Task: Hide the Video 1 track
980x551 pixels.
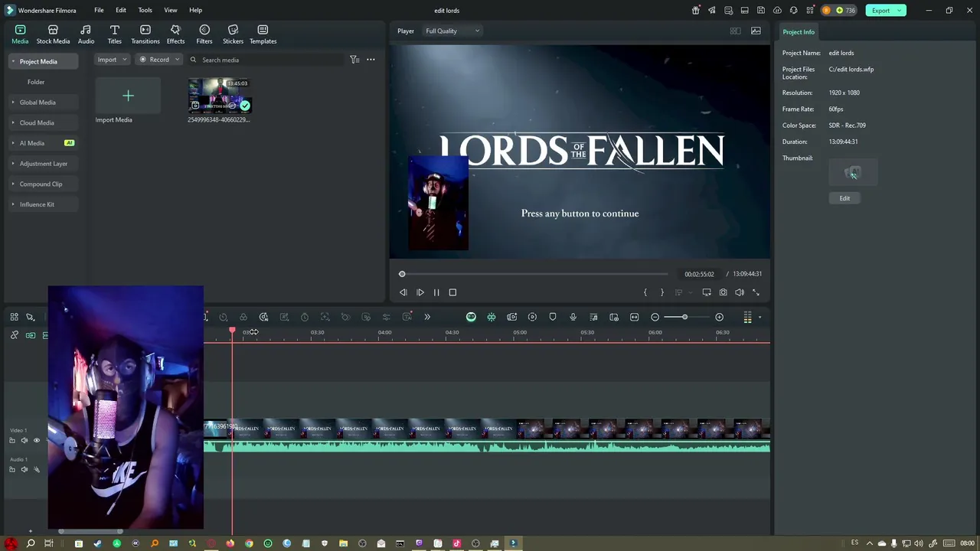Action: click(x=36, y=440)
